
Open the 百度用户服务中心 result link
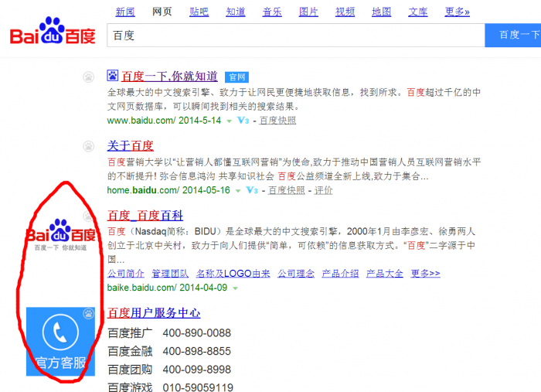click(x=154, y=313)
